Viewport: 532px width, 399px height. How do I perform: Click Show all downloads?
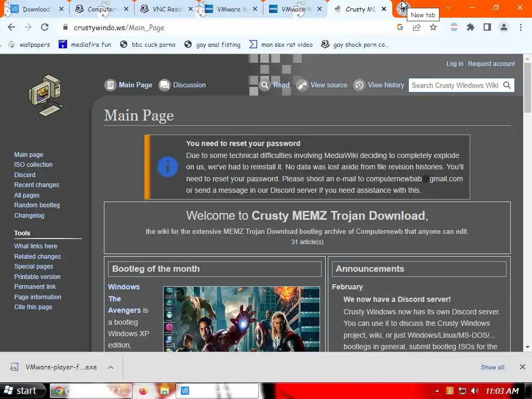(493, 367)
